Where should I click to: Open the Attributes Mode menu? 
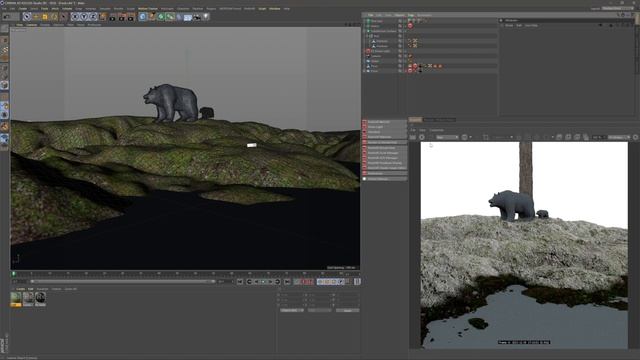(x=509, y=25)
